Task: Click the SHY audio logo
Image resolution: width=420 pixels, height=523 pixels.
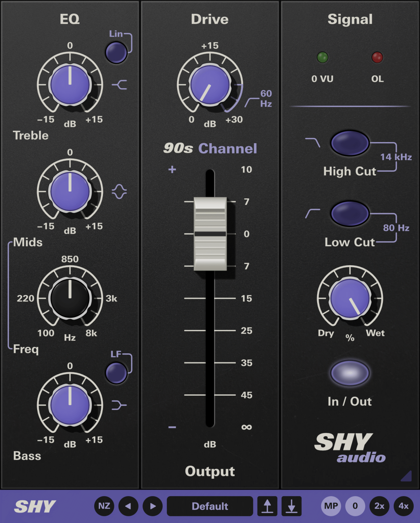Action: 350,448
